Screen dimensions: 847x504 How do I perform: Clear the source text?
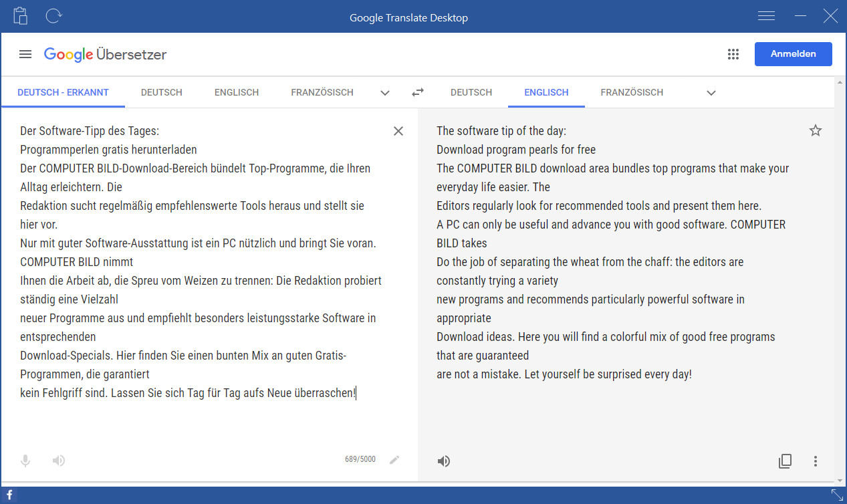pyautogui.click(x=398, y=131)
